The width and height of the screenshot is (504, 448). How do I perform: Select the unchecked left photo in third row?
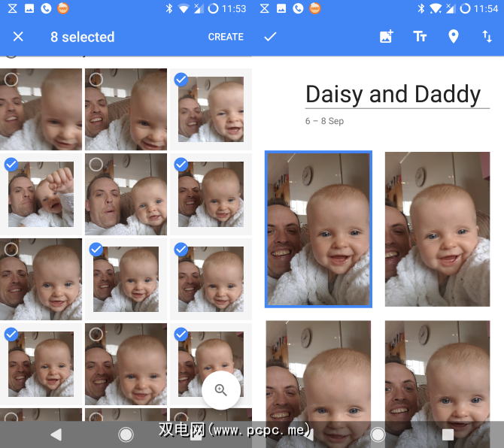[x=41, y=279]
